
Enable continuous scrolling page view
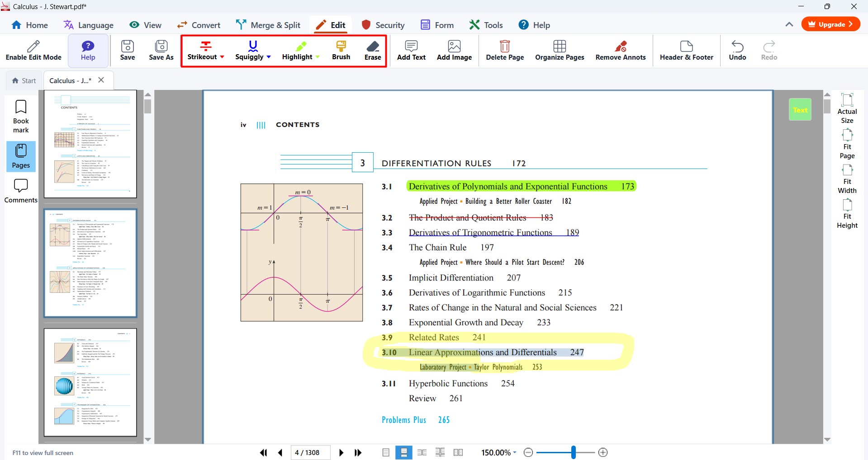[404, 452]
